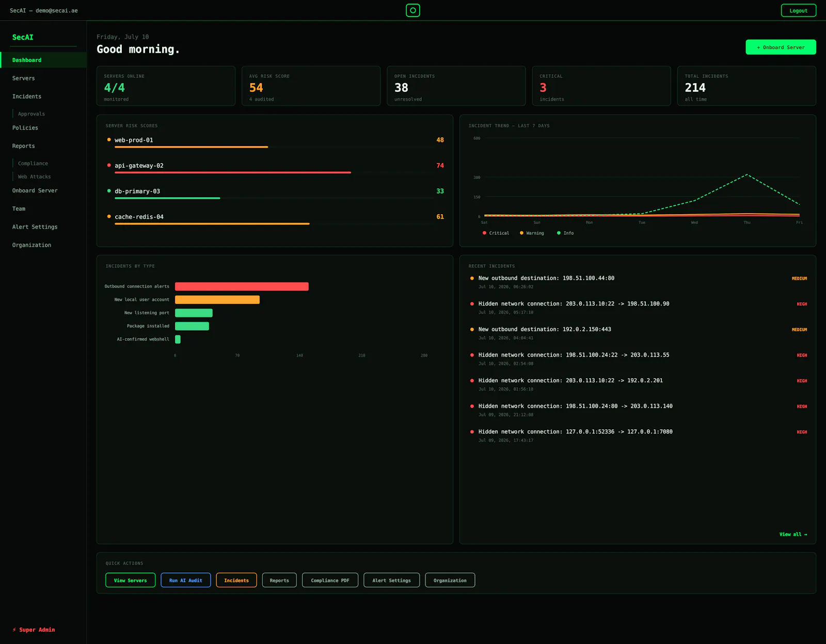Click the api-gateway-02 red risk bar
This screenshot has height=644, width=826.
pos(233,172)
